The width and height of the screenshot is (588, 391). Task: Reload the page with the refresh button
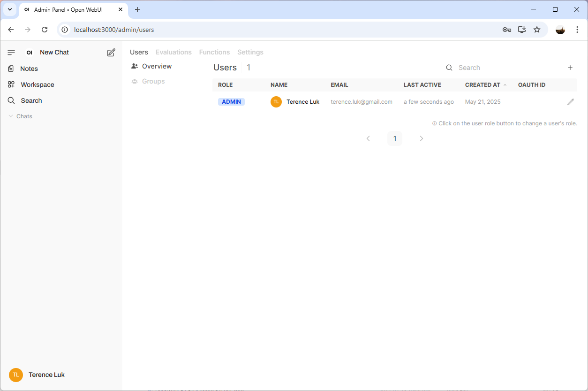click(45, 30)
